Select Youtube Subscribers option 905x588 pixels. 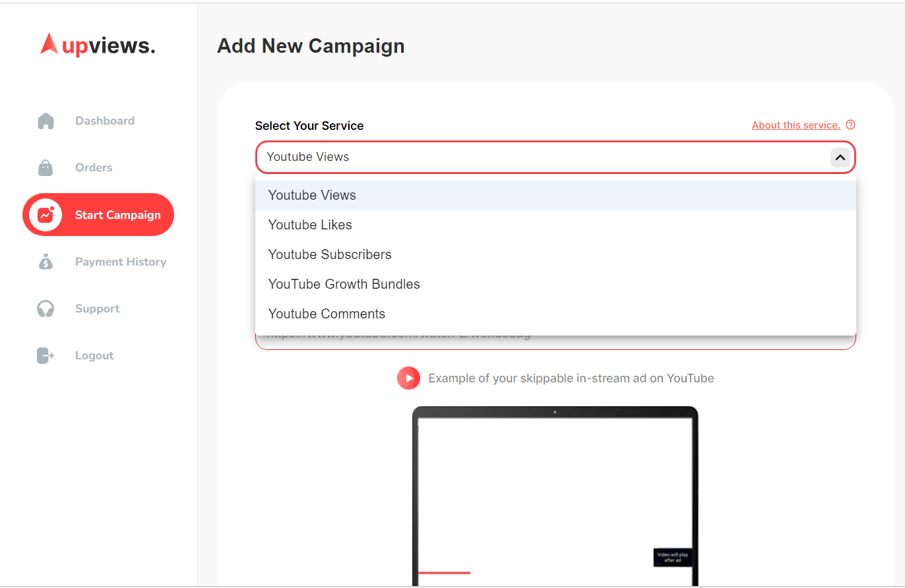click(x=330, y=255)
